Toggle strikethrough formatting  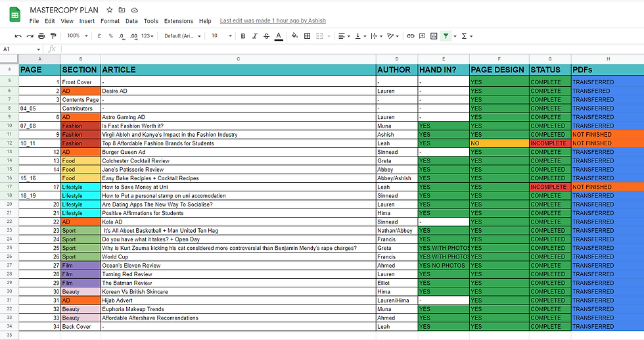266,36
